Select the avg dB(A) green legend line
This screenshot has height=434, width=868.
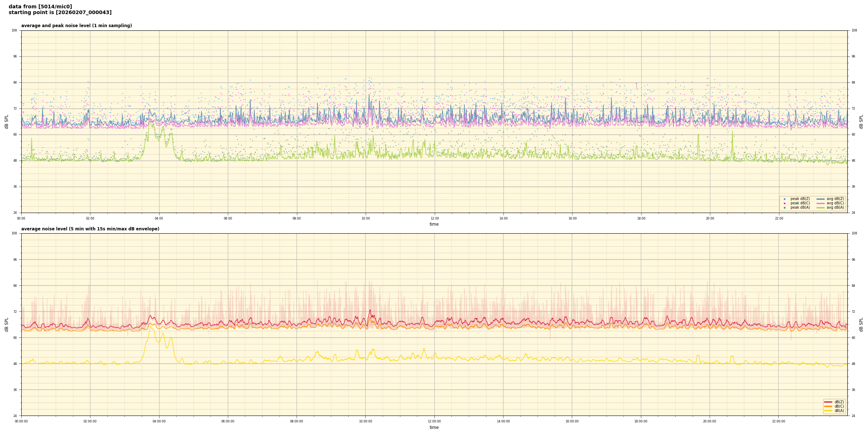[820, 208]
